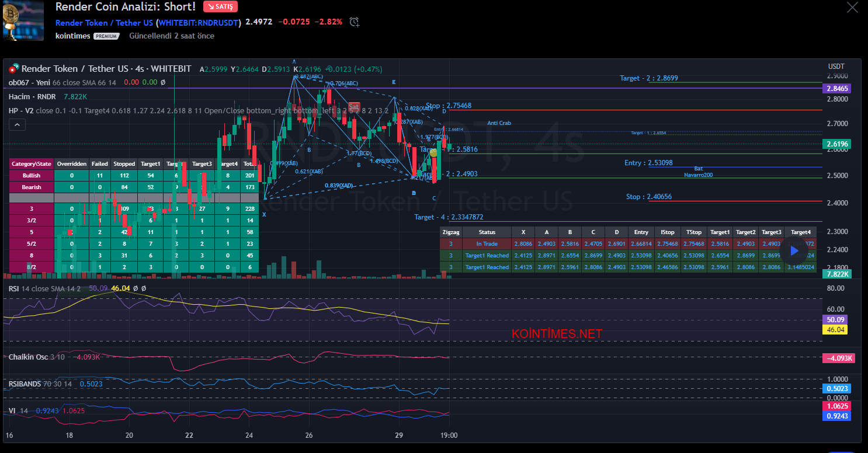The image size is (868, 453).
Task: Select the Chaikin Osc indicator legend
Action: point(28,357)
